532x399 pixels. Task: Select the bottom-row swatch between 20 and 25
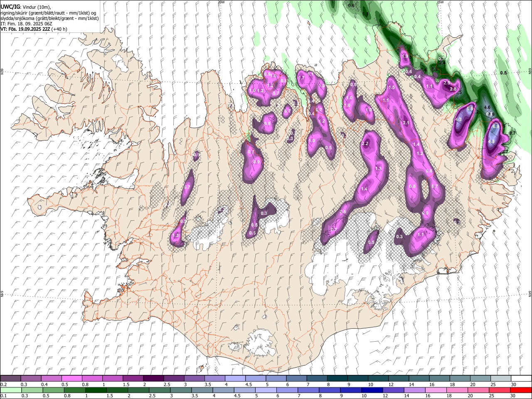[x=479, y=390]
